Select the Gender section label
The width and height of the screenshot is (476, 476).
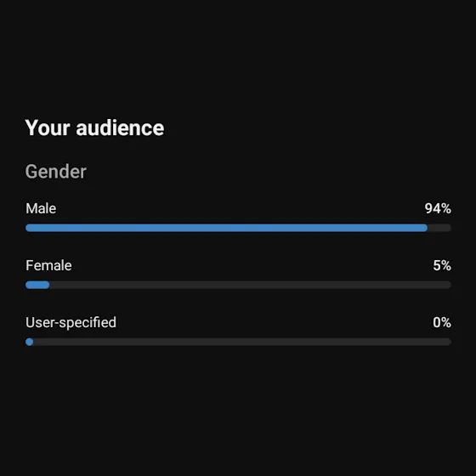click(x=56, y=172)
